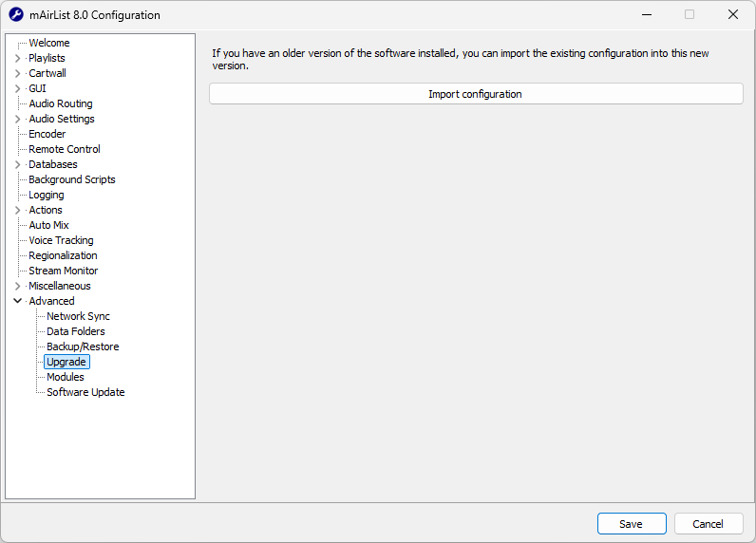This screenshot has width=756, height=543.
Task: Click the Import configuration button
Action: click(x=475, y=94)
